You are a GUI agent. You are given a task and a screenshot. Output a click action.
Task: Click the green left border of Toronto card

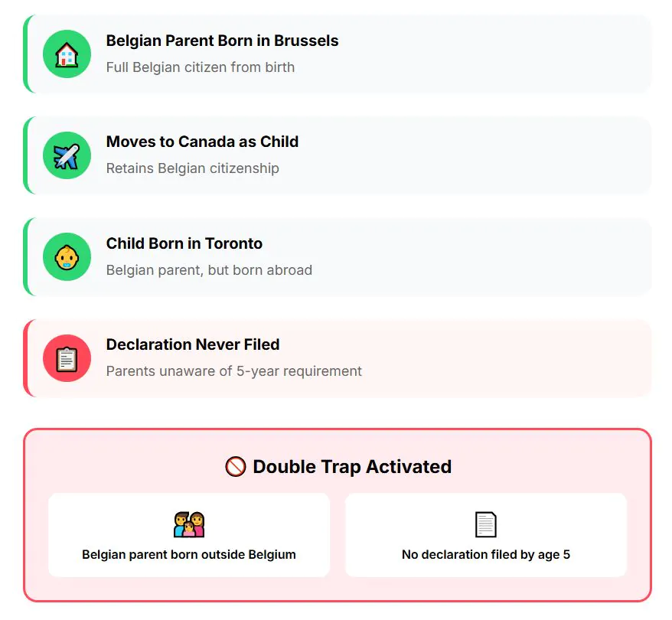tap(25, 257)
